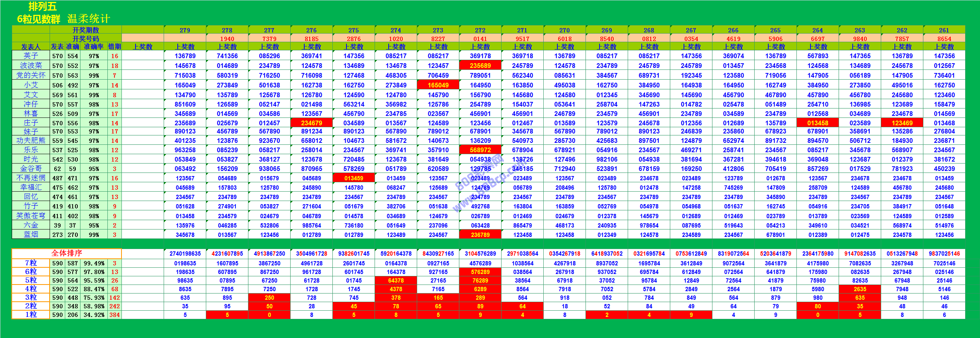
Task: Click the 波波菜 publisher link
Action: [31, 66]
